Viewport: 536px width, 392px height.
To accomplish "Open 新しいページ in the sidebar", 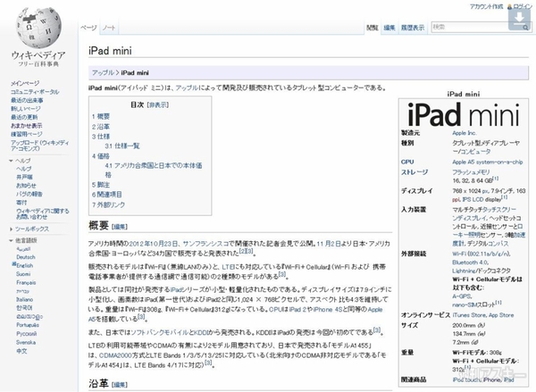I will (26, 109).
